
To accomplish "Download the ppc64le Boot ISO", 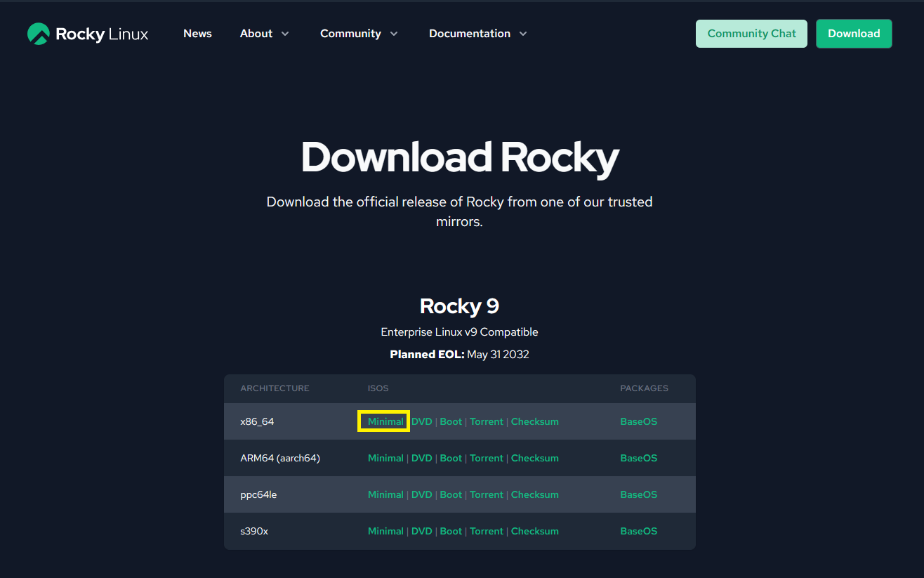I will click(x=451, y=494).
